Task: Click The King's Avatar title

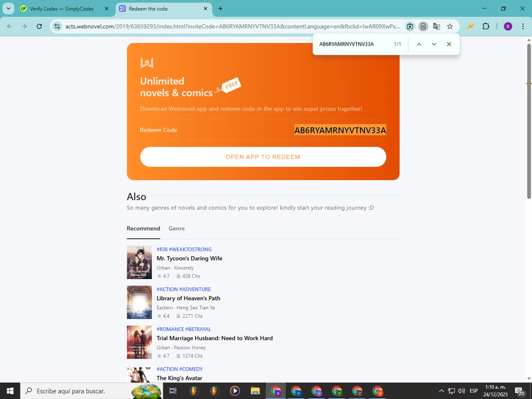Action: (x=179, y=378)
